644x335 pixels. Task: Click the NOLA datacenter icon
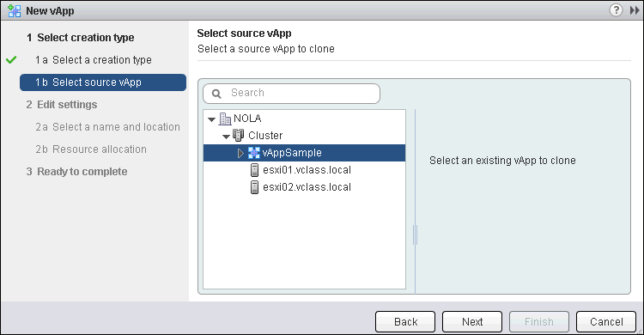(x=225, y=119)
